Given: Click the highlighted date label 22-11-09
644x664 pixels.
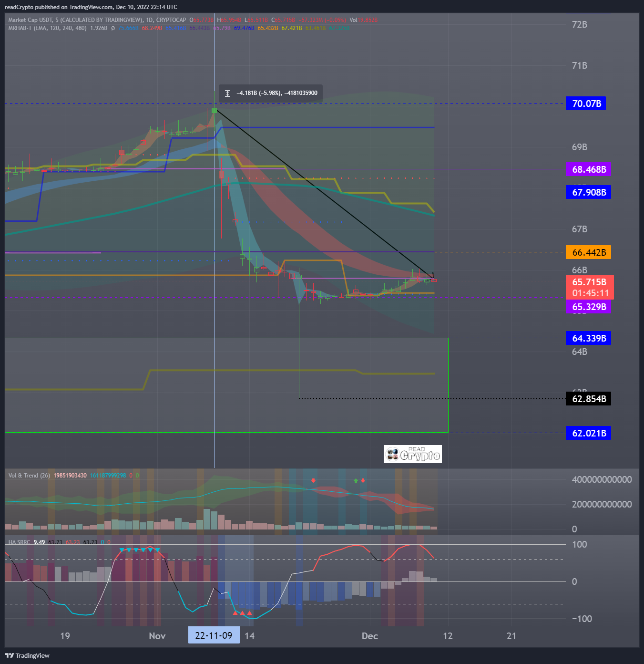Looking at the screenshot, I should click(x=214, y=635).
